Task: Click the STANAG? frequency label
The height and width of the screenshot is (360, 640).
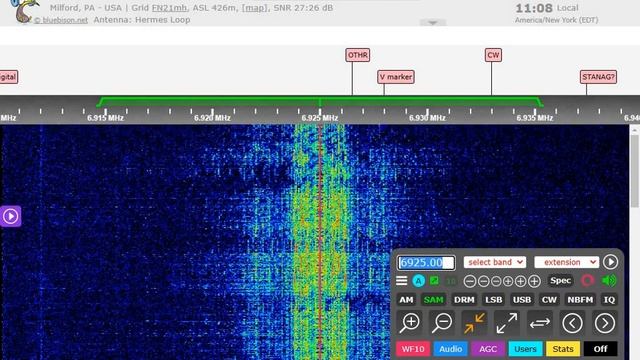Action: (x=598, y=77)
